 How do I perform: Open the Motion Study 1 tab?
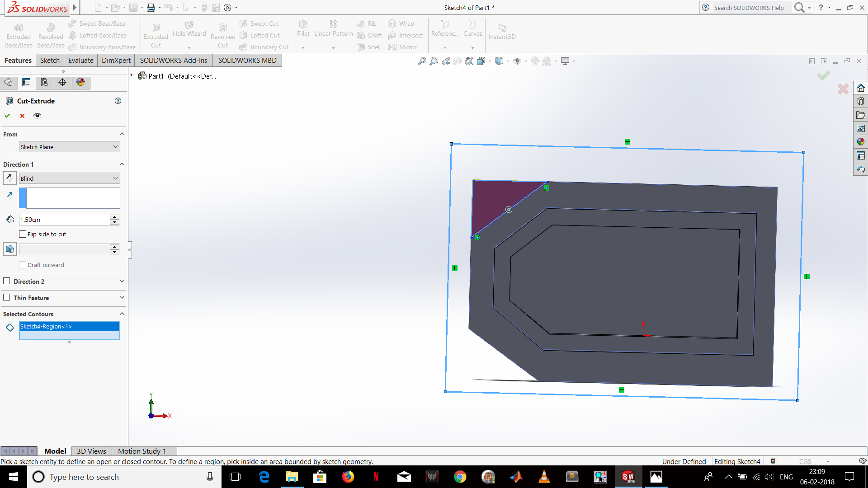coord(142,451)
